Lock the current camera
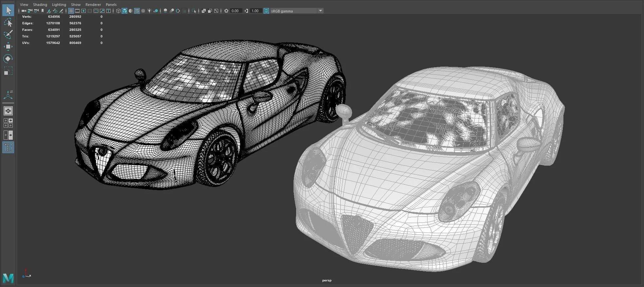Viewport: 644px width, 287px height. pos(30,11)
